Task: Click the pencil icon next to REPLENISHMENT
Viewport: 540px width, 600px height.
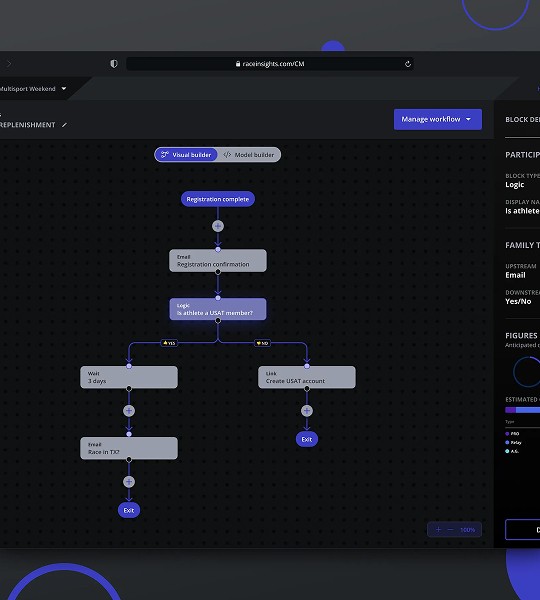Action: (64, 125)
